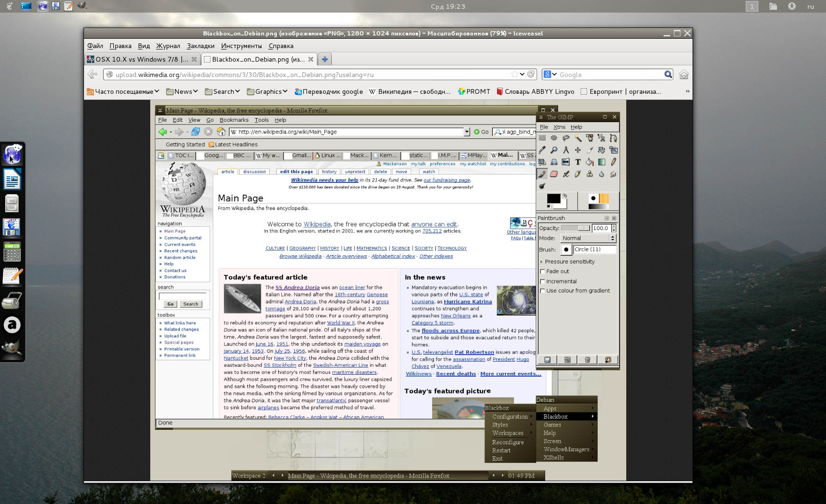The height and width of the screenshot is (504, 826).
Task: Click the blue floppy-disk icon in the dock
Action: [12, 227]
